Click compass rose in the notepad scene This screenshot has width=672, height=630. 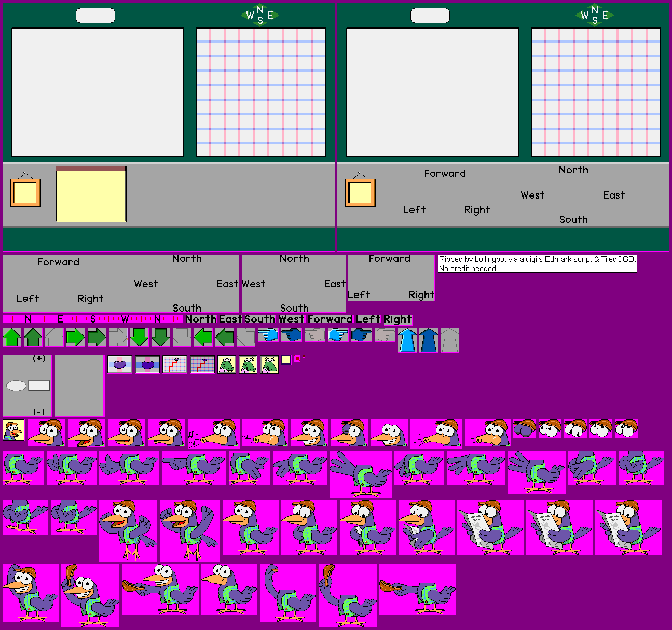(260, 15)
